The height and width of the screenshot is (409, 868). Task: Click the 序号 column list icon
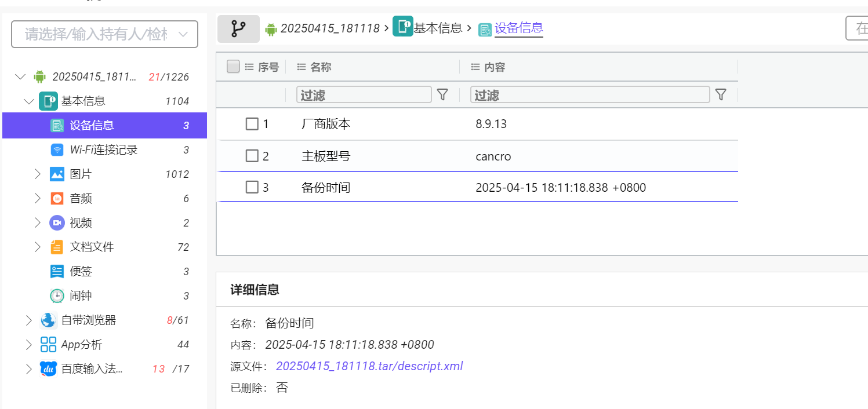(249, 67)
